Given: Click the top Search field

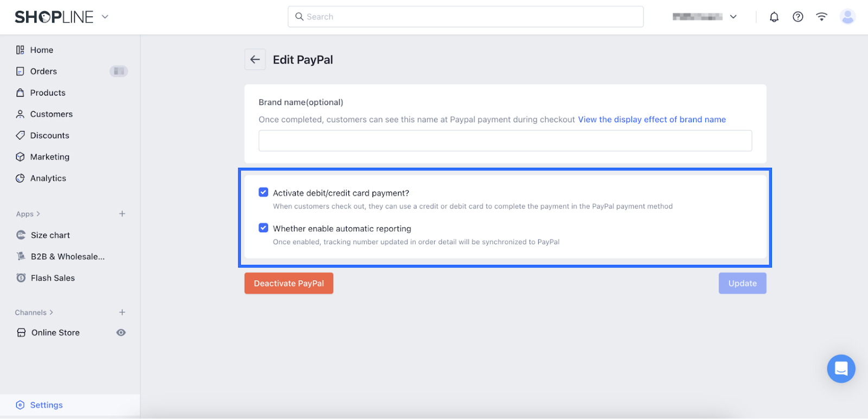Looking at the screenshot, I should click(x=465, y=17).
